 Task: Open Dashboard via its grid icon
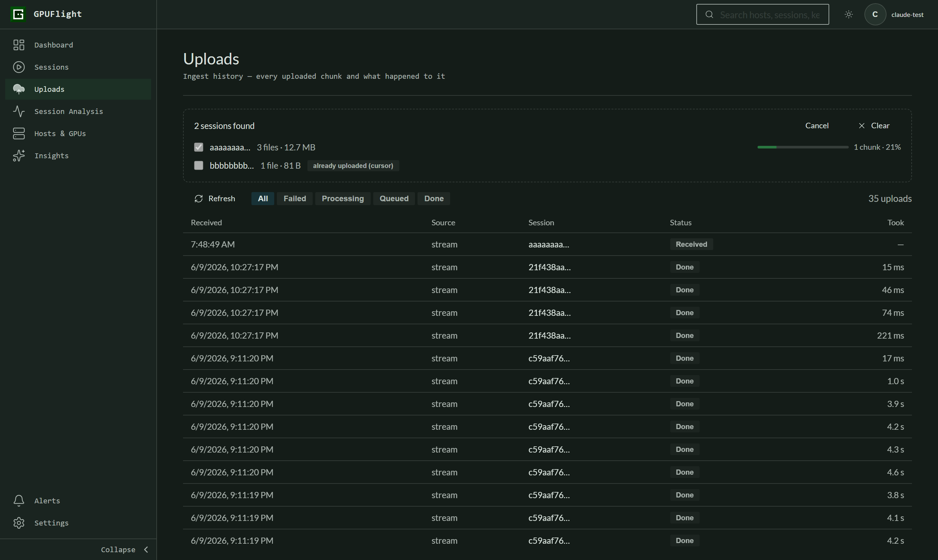(19, 45)
